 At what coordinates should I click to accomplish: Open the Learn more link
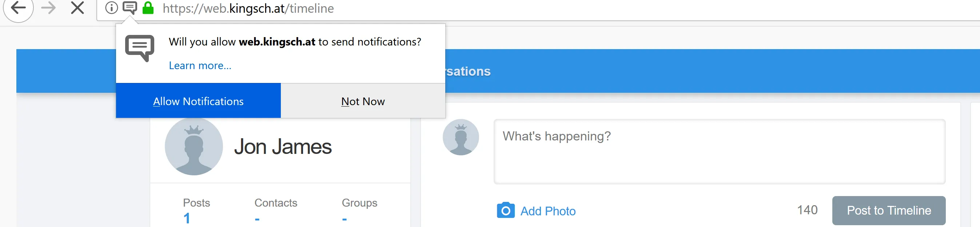tap(200, 65)
